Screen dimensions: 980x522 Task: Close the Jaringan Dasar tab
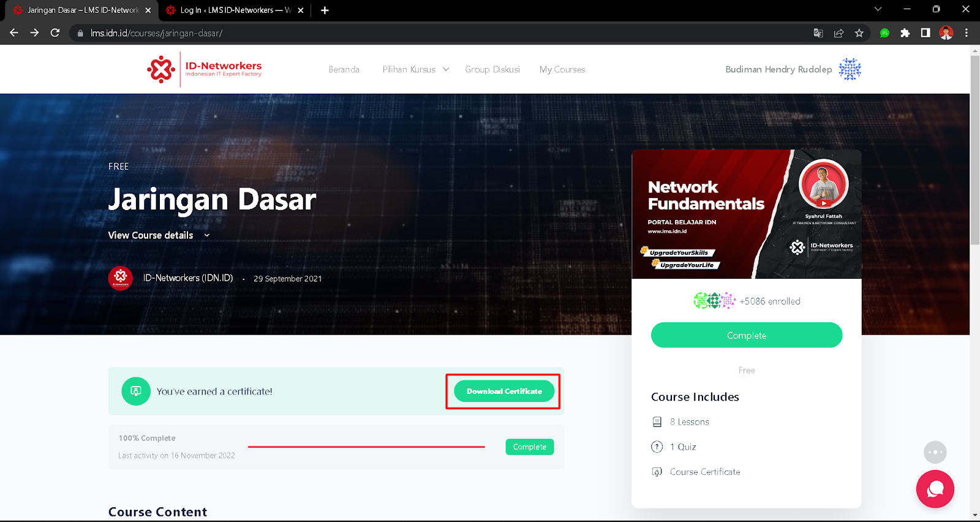click(148, 10)
